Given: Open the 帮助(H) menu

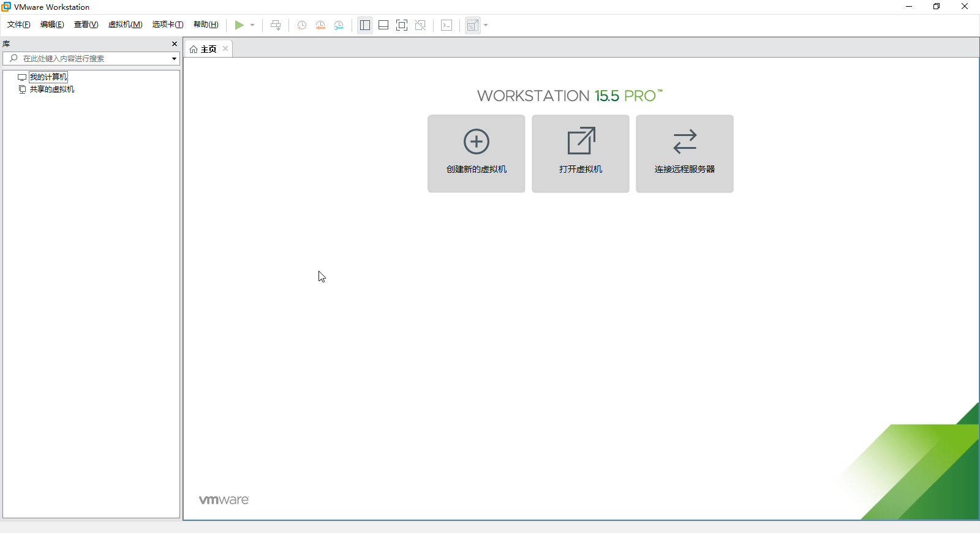Looking at the screenshot, I should coord(206,25).
